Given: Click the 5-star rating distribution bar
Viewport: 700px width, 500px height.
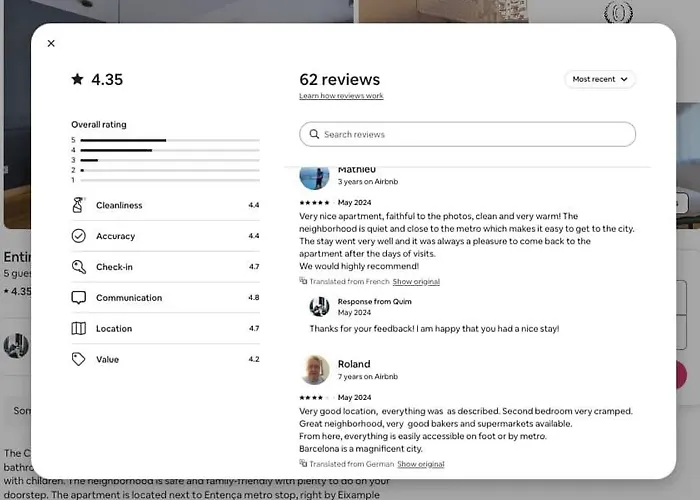Looking at the screenshot, I should pos(170,140).
